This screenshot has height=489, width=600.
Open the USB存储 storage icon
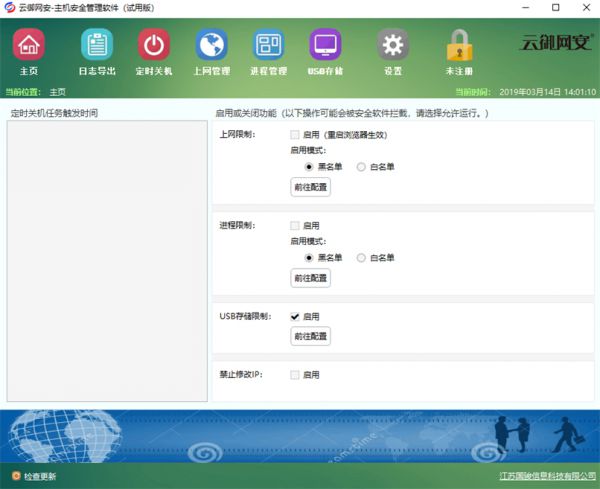pos(325,46)
